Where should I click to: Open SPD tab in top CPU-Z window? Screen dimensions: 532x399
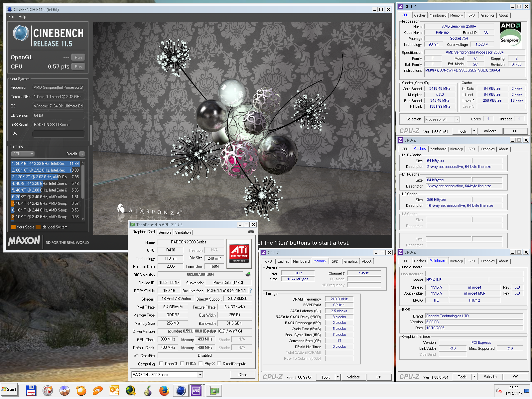(x=471, y=15)
